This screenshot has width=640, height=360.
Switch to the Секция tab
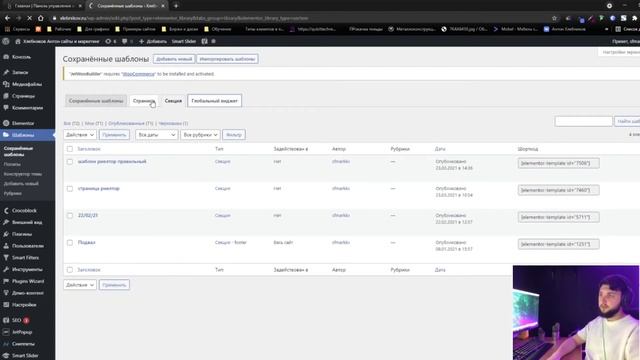pyautogui.click(x=173, y=101)
